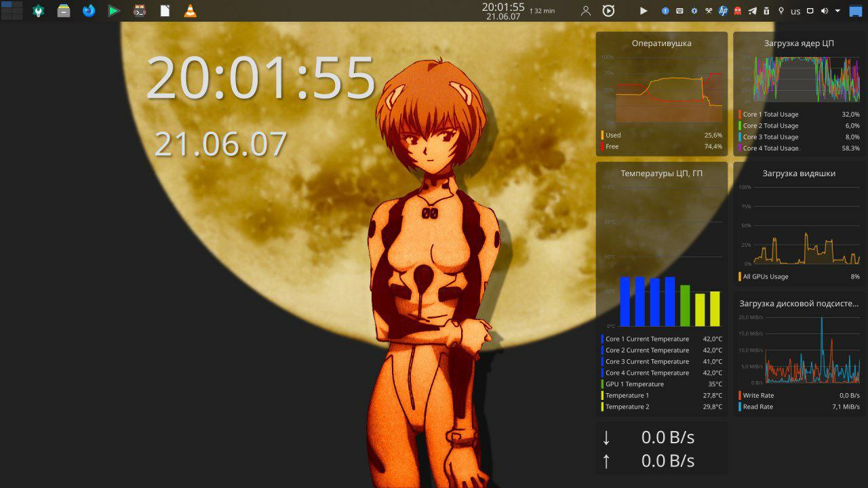Launch the terminal emulator icon
This screenshot has width=868, height=488.
[140, 11]
